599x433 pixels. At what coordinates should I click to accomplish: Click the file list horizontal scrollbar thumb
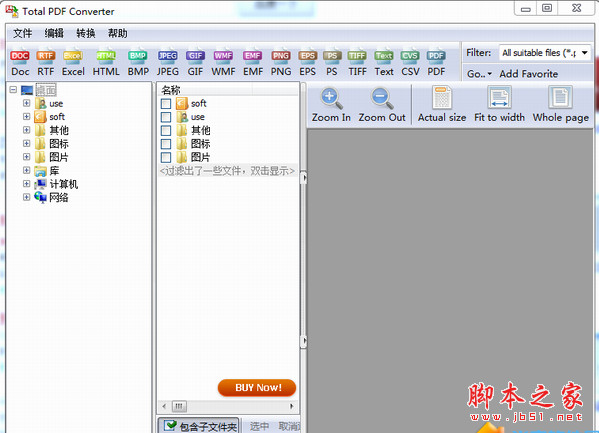click(x=179, y=406)
